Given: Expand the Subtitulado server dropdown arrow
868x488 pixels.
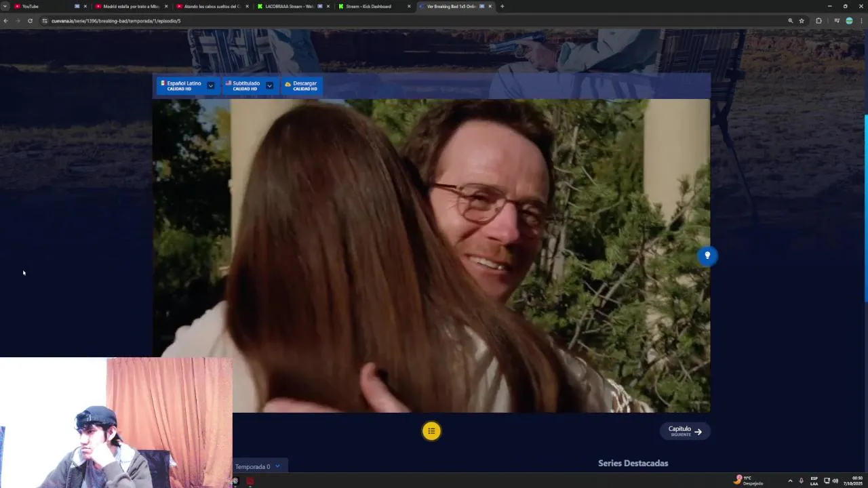Looking at the screenshot, I should [269, 86].
